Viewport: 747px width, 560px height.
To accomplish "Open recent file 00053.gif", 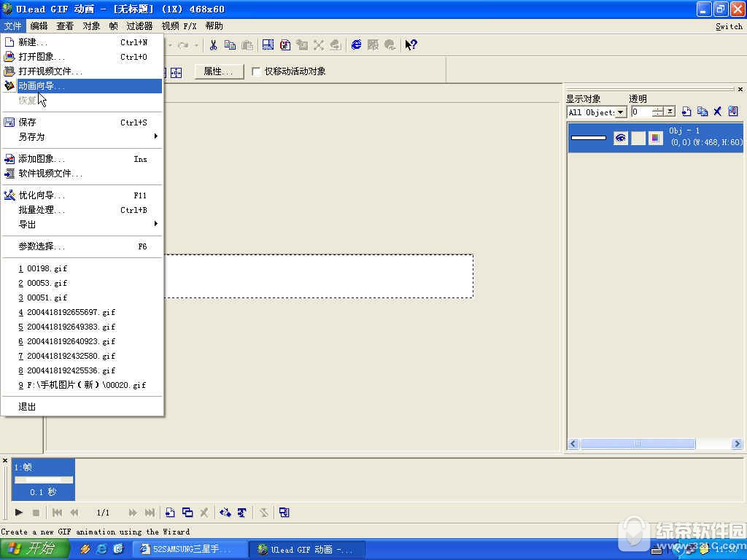I will pyautogui.click(x=82, y=283).
